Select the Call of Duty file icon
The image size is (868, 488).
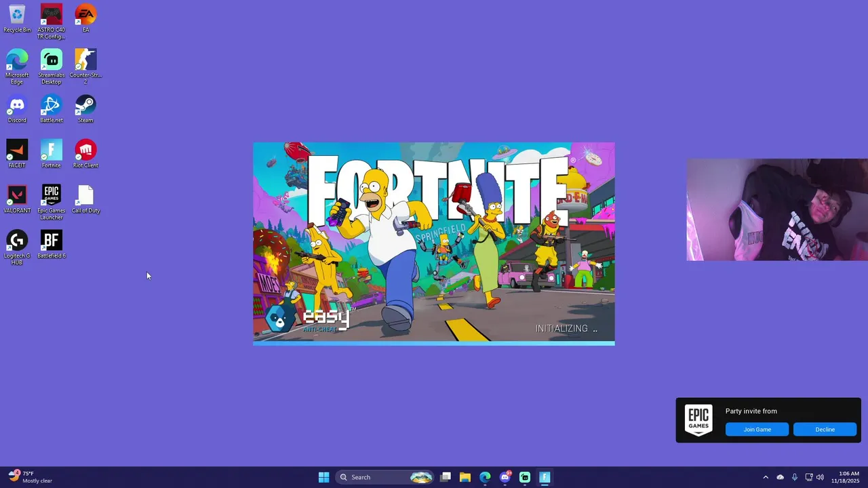85,199
